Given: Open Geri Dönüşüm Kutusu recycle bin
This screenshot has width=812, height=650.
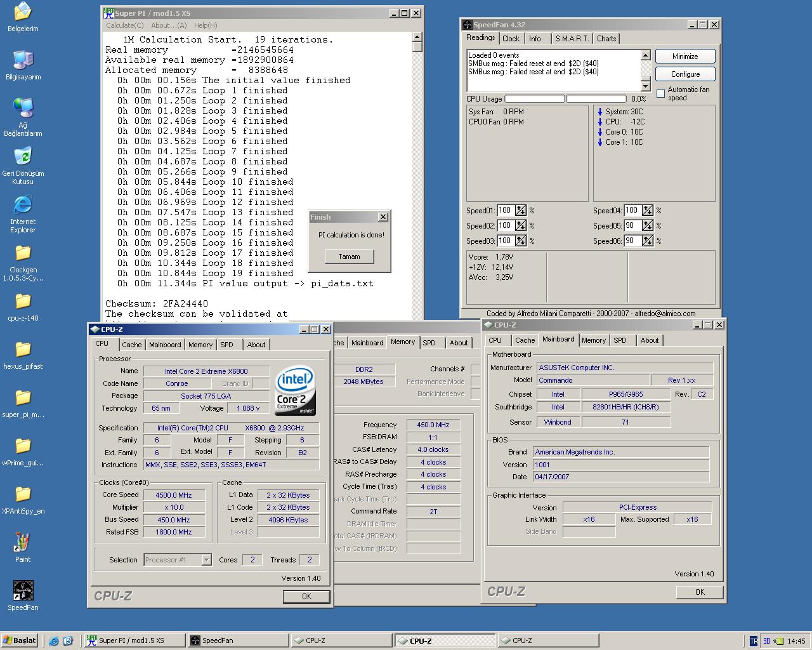Looking at the screenshot, I should pos(23,166).
